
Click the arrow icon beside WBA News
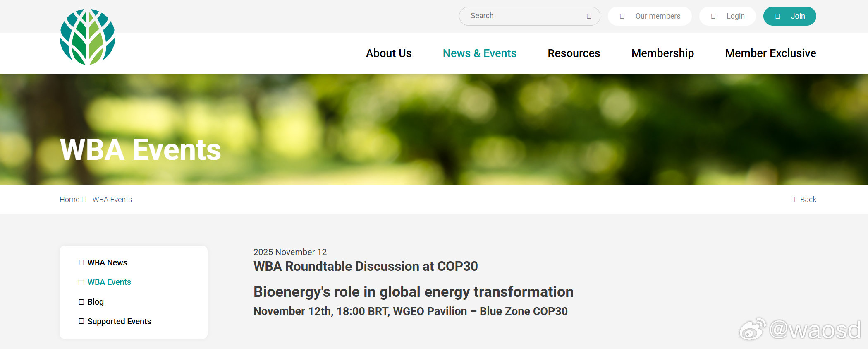pyautogui.click(x=81, y=262)
